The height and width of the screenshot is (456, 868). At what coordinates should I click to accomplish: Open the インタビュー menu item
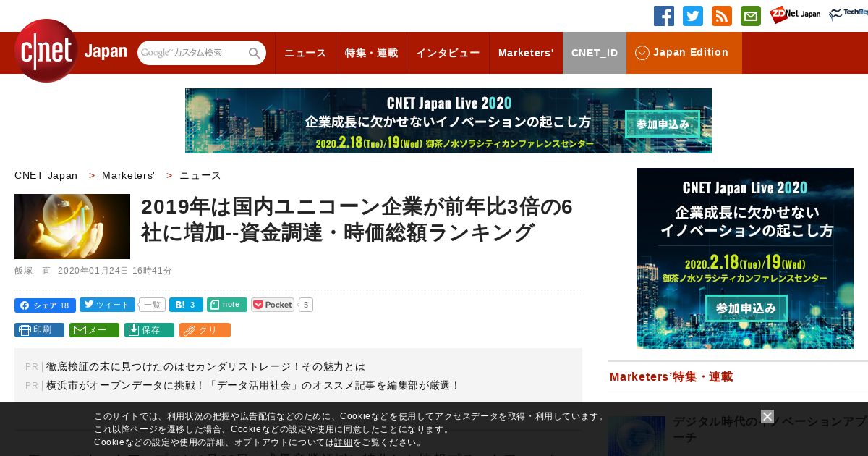click(448, 53)
